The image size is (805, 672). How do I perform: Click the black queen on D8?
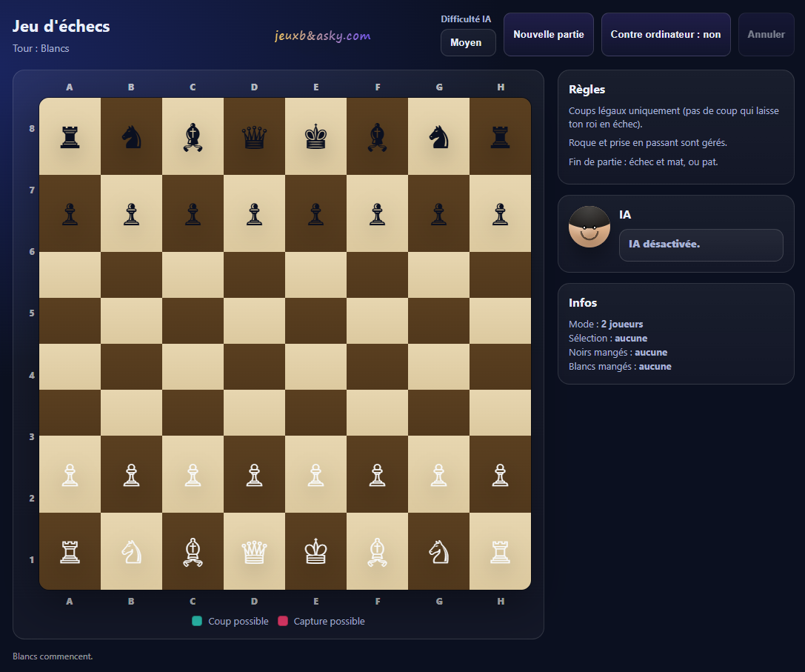(x=255, y=137)
